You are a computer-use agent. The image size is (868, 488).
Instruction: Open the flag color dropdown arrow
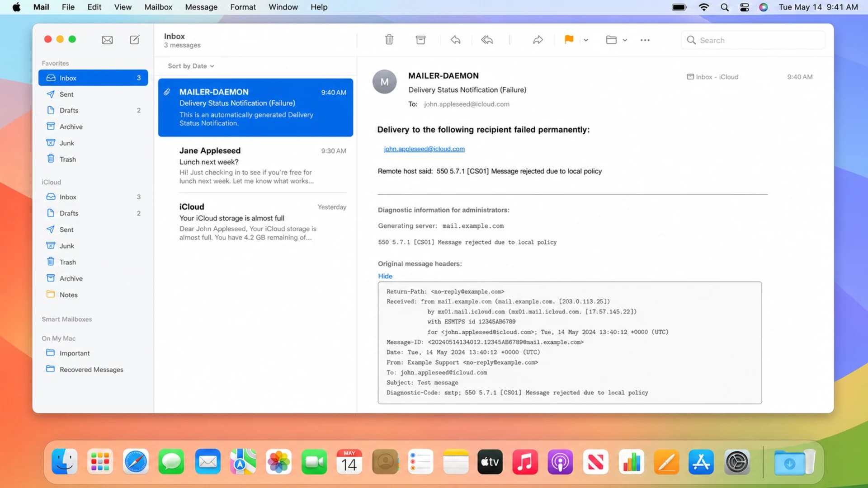point(586,40)
